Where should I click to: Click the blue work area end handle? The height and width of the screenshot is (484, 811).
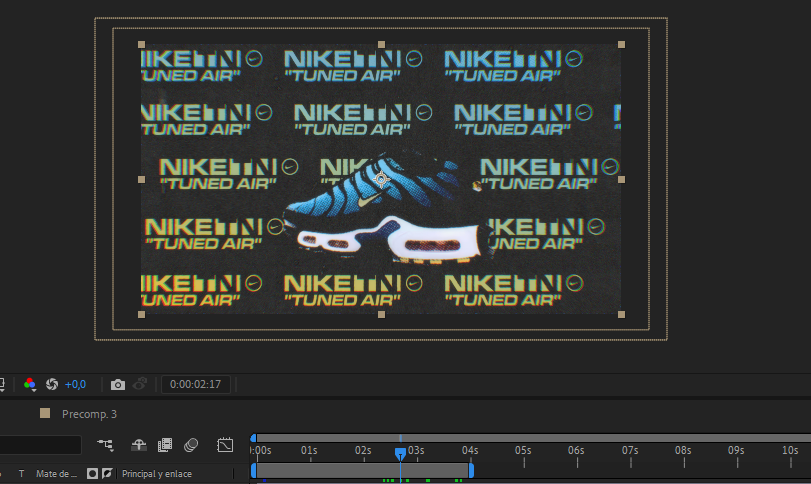click(471, 471)
